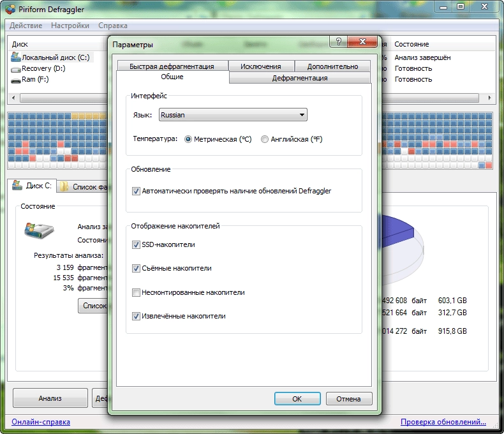Click the Анализ завершён status cell
The image size is (504, 434).
click(422, 57)
